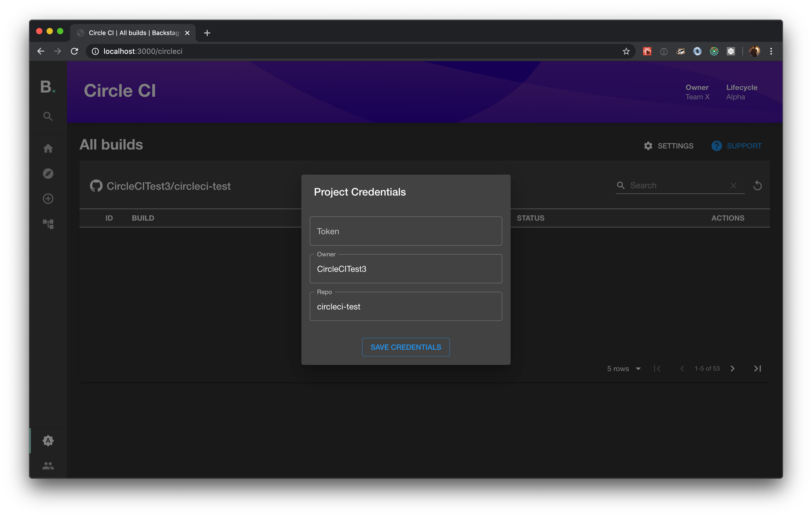Focus the Token input field

(406, 231)
